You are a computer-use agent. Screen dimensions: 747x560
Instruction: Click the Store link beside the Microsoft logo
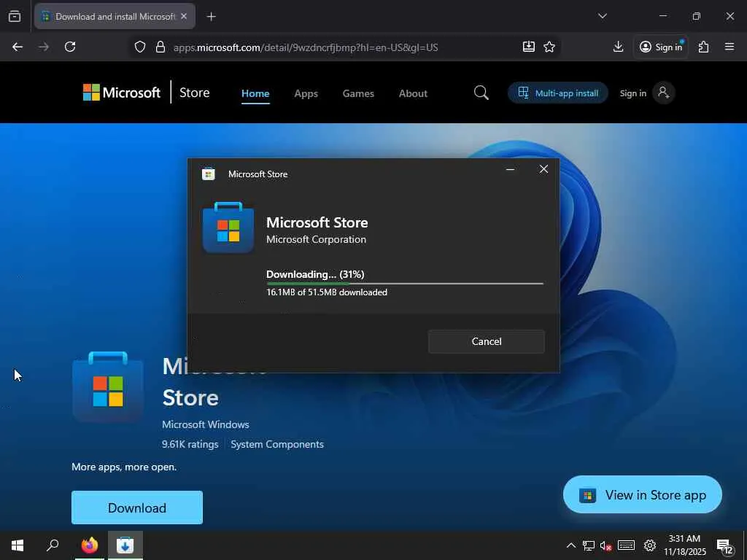pyautogui.click(x=194, y=93)
